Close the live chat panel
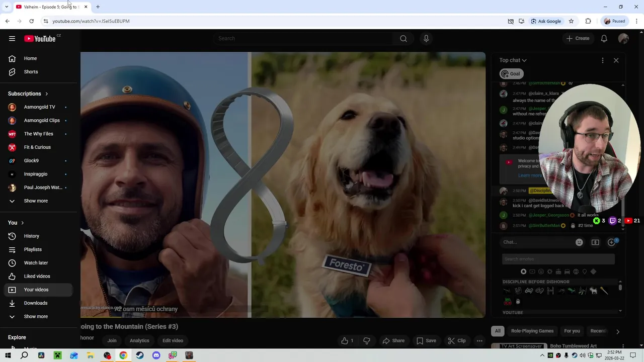644x362 pixels. click(616, 60)
